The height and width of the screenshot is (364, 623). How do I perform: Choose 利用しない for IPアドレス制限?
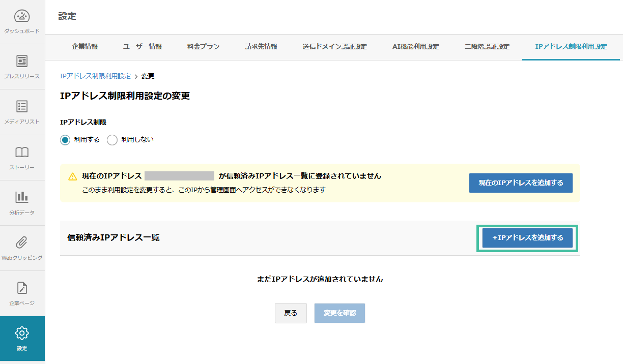(112, 140)
